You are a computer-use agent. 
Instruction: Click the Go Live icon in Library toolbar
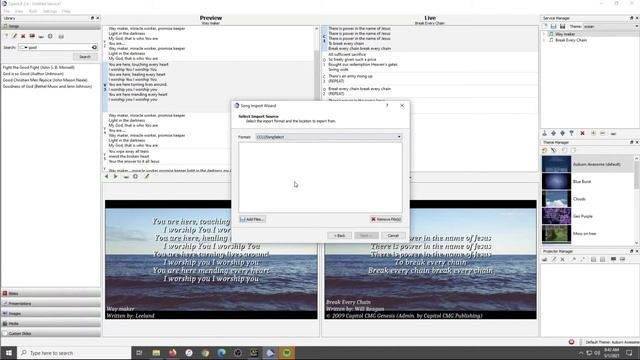(x=41, y=36)
